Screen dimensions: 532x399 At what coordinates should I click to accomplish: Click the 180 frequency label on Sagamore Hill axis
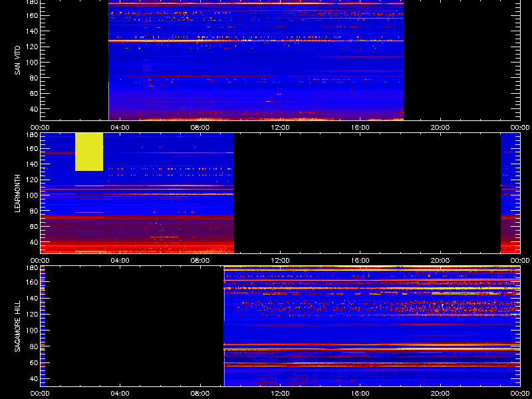pos(32,268)
